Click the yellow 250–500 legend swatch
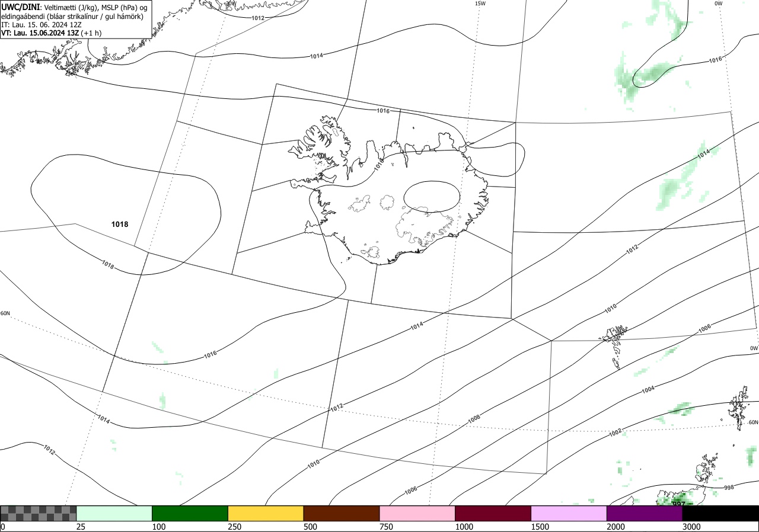 (x=266, y=513)
